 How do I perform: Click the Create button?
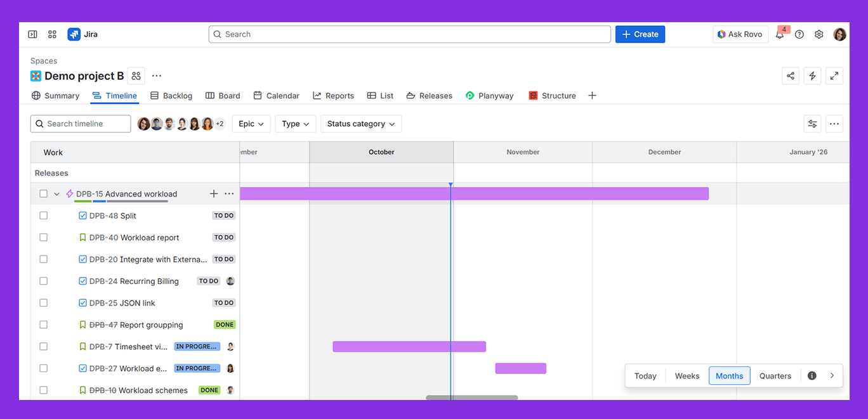640,34
